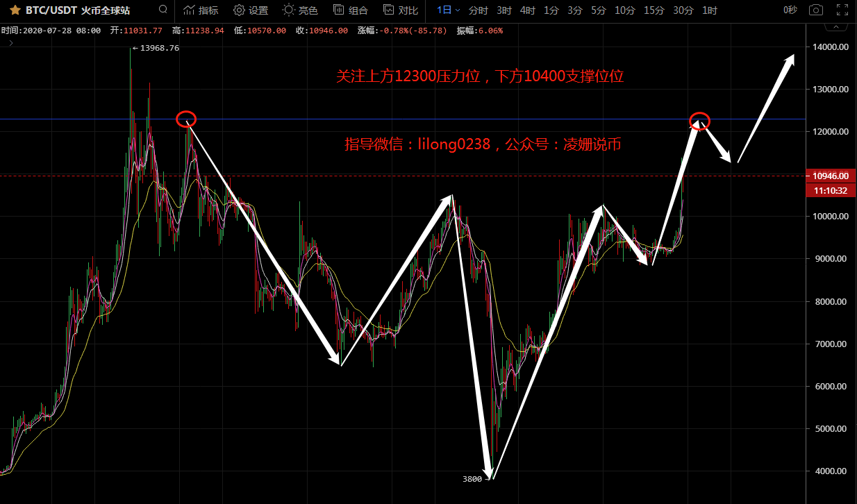
Task: Enter fullscreen mode
Action: point(842,10)
